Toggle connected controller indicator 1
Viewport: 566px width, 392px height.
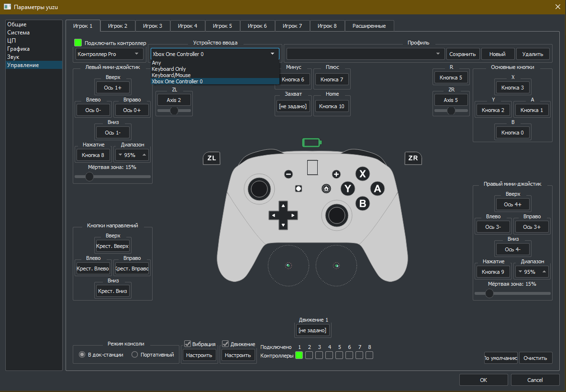(299, 355)
